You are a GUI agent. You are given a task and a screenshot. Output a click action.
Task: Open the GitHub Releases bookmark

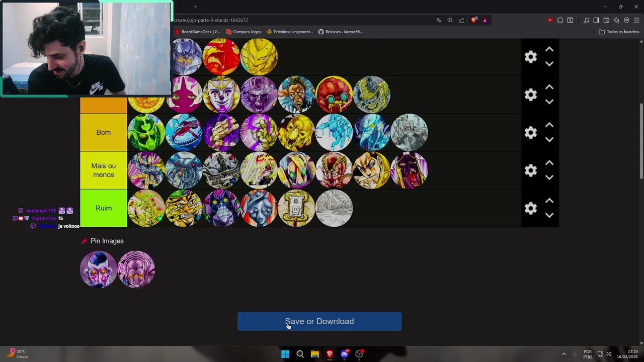click(x=341, y=32)
